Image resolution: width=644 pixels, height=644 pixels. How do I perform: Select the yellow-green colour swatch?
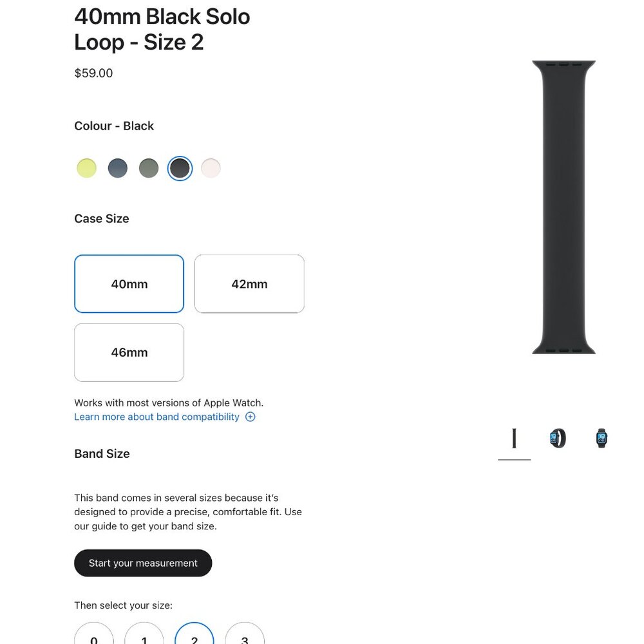pos(87,168)
